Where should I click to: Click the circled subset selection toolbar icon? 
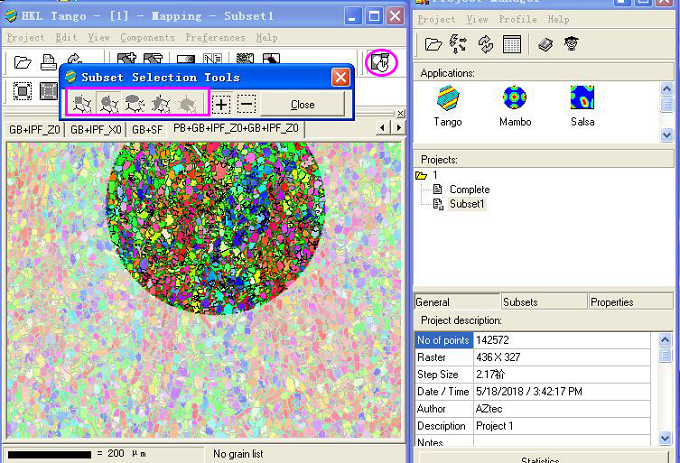point(380,62)
